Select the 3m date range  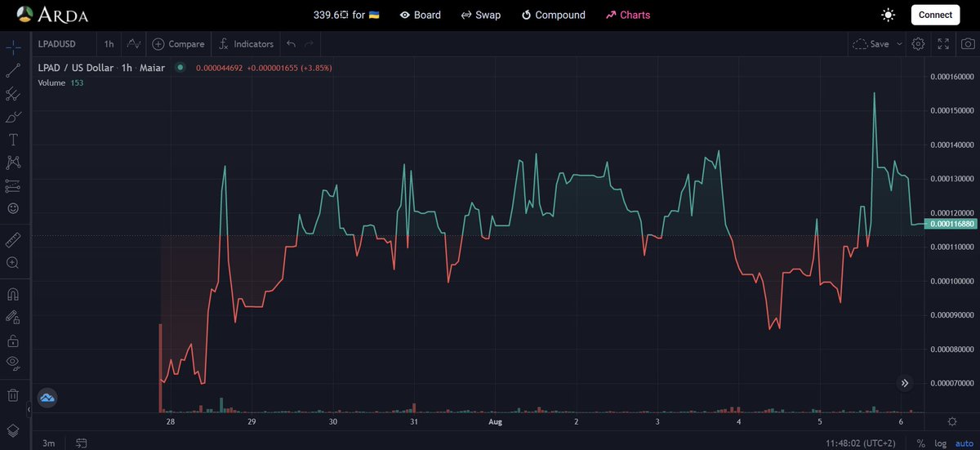49,443
